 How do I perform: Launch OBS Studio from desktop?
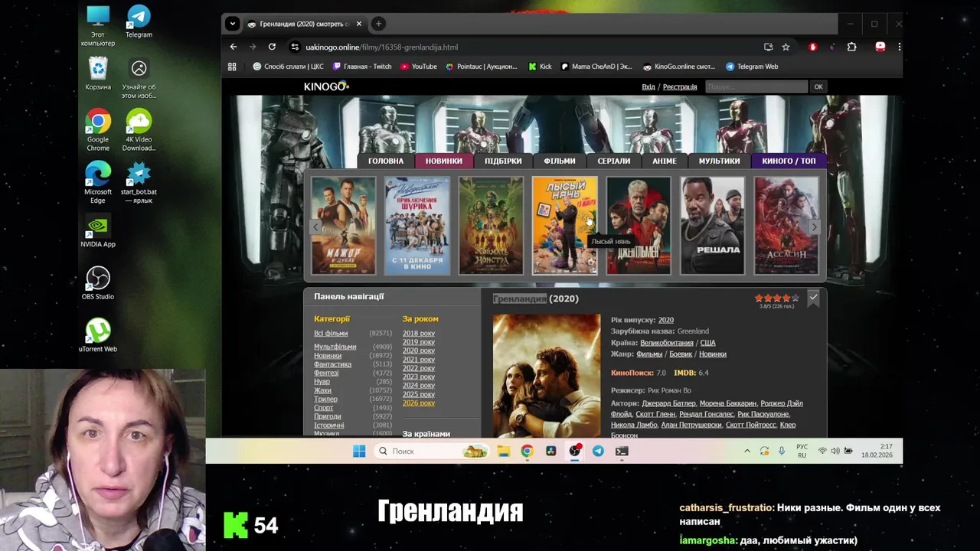(98, 283)
